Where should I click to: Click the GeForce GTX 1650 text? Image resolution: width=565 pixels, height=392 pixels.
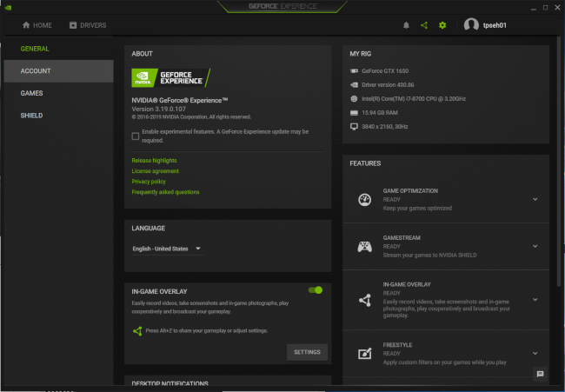[385, 71]
